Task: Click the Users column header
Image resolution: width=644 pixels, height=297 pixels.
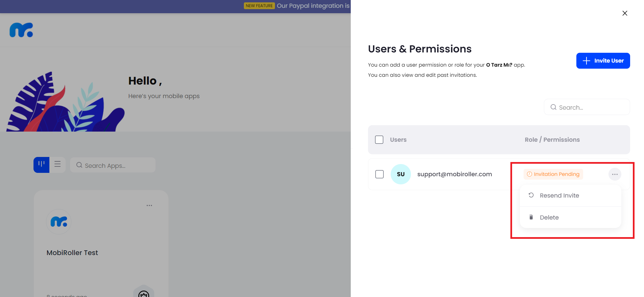Action: (x=398, y=140)
